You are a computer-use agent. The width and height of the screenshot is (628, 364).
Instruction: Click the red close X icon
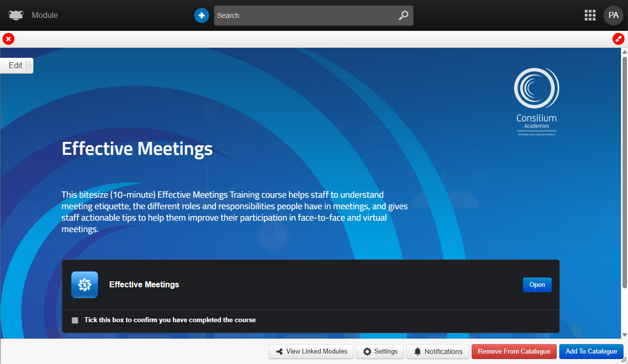click(x=8, y=39)
